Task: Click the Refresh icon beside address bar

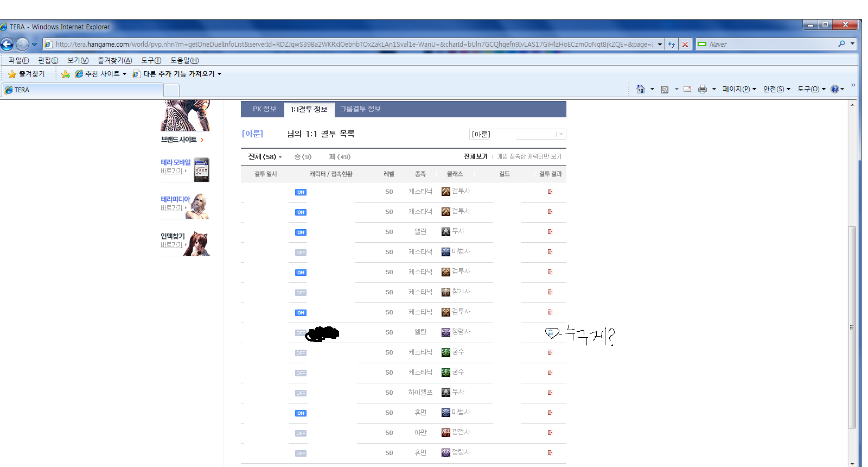Action: [x=672, y=45]
